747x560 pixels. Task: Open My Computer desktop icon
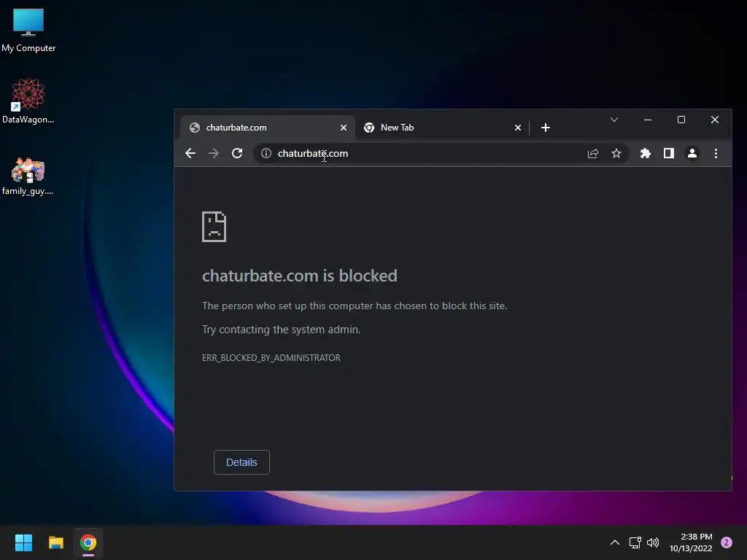pyautogui.click(x=28, y=30)
